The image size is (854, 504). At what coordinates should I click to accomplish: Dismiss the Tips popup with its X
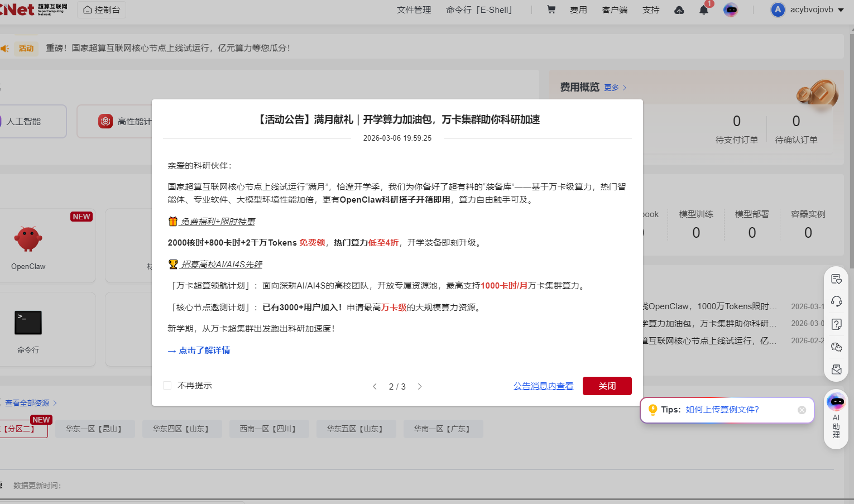point(802,410)
